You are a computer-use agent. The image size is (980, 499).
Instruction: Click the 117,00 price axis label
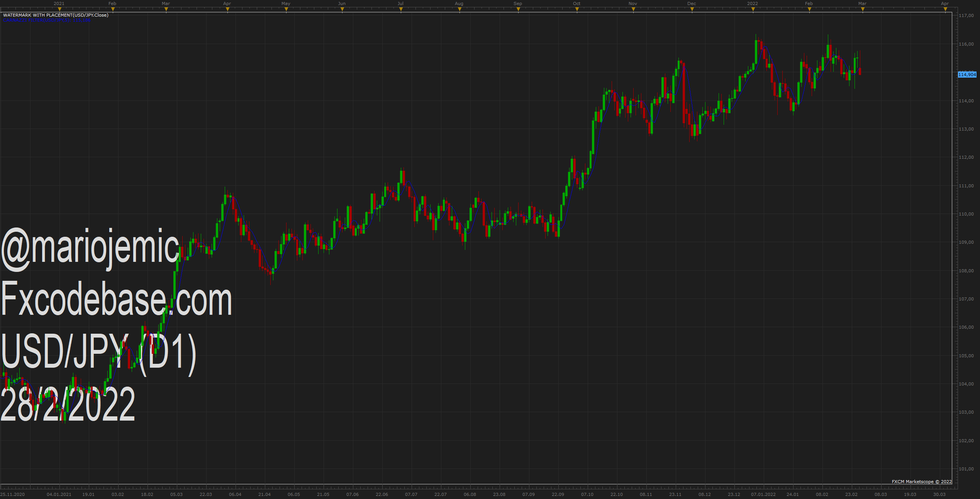[x=966, y=16]
